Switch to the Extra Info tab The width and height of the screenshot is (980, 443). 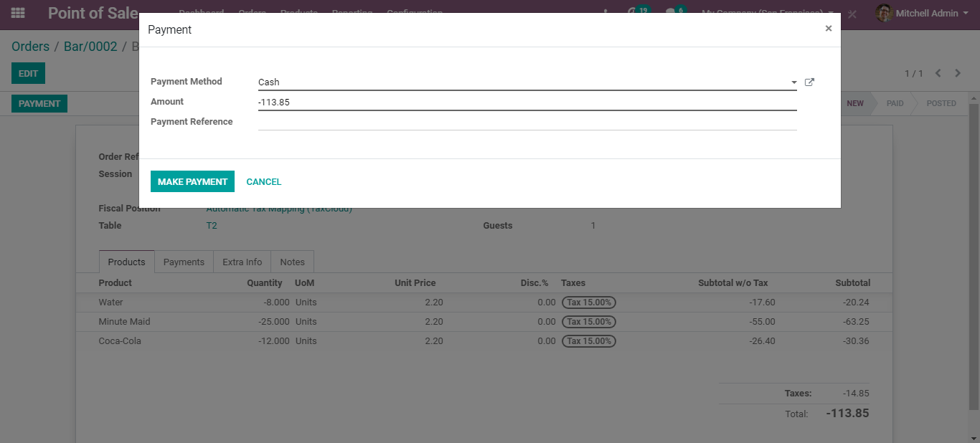pyautogui.click(x=242, y=262)
